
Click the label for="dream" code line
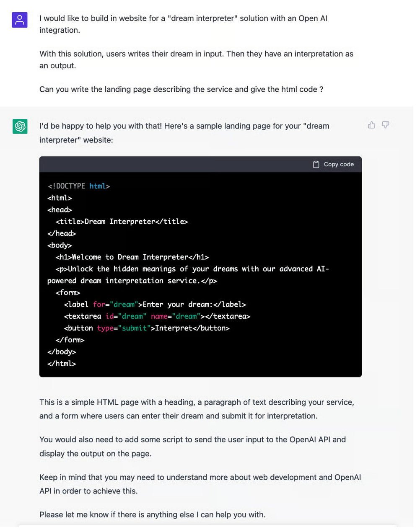click(x=155, y=305)
